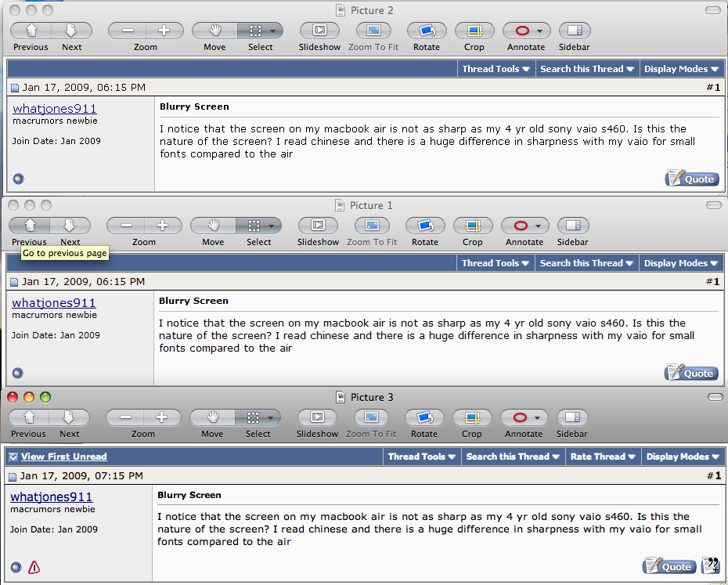The width and height of the screenshot is (728, 585).
Task: Click Quote button in Picture 2 image
Action: (692, 179)
